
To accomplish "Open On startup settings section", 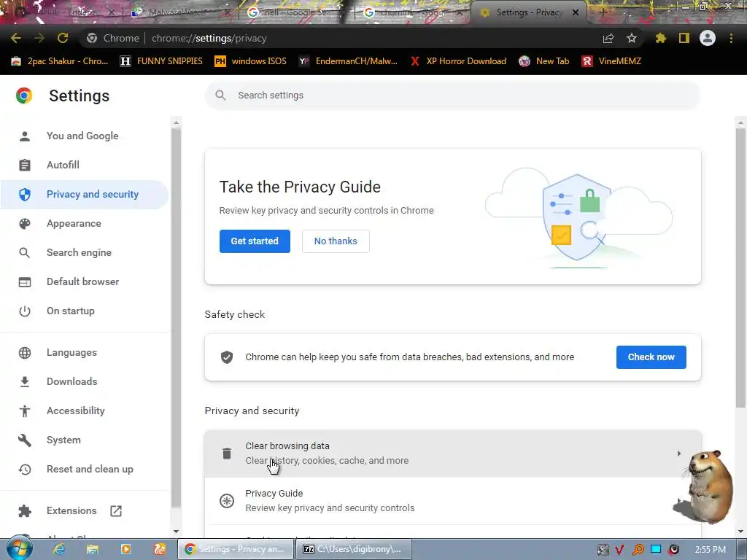I will point(85,311).
